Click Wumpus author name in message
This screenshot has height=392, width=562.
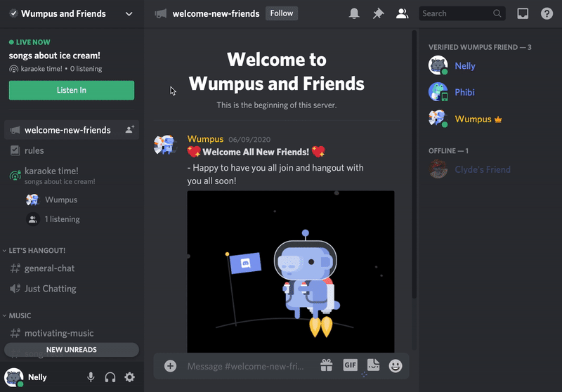coord(205,139)
